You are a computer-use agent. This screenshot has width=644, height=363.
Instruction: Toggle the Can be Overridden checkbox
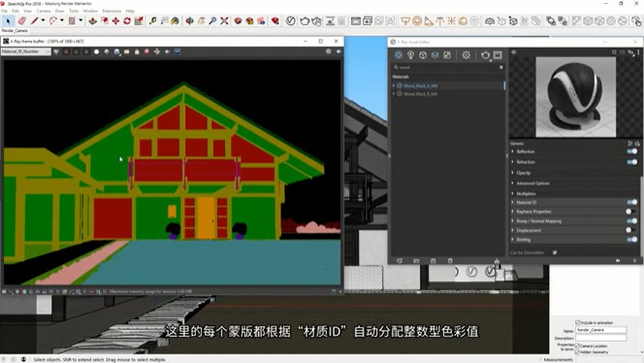pos(555,252)
